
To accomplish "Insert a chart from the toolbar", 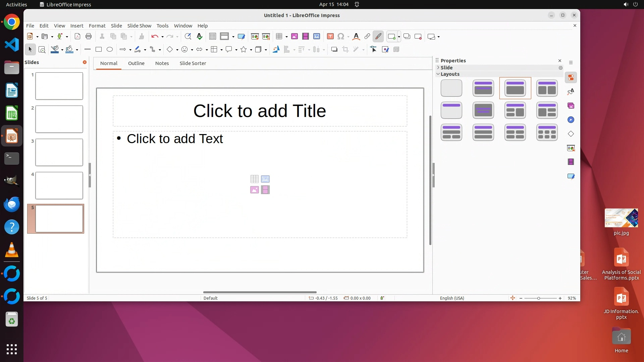I will 317,37.
